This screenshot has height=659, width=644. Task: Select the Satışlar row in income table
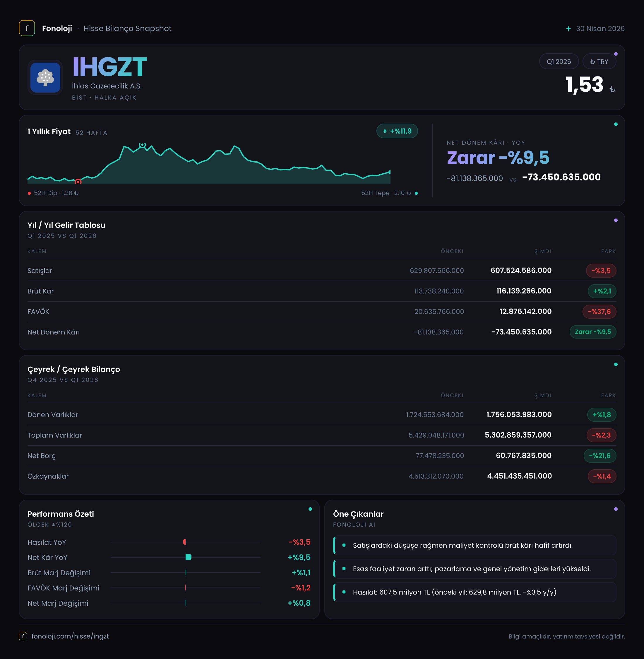322,270
